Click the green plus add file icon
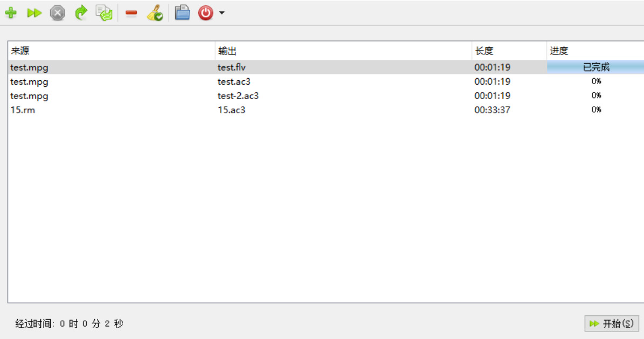Screen dimensions: 644x339 pyautogui.click(x=11, y=13)
